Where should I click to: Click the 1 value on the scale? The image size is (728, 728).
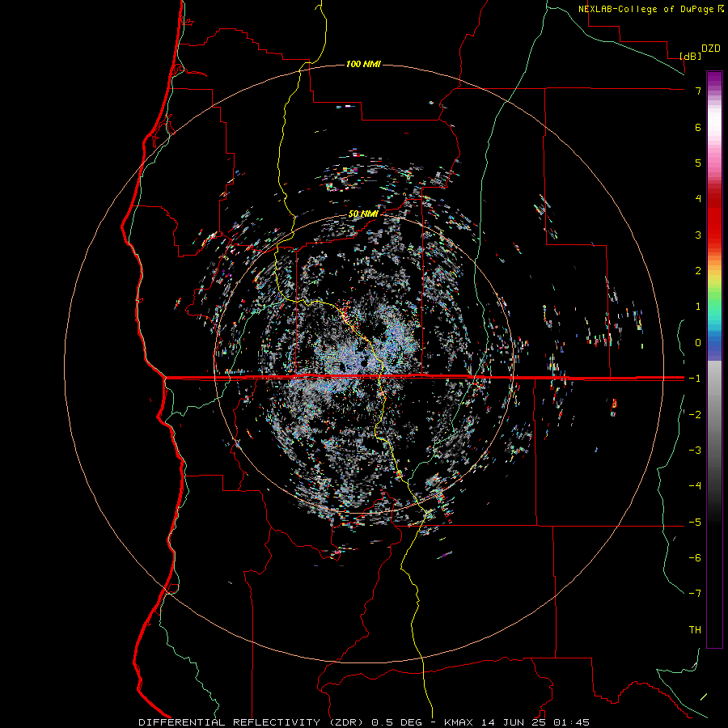click(x=698, y=307)
